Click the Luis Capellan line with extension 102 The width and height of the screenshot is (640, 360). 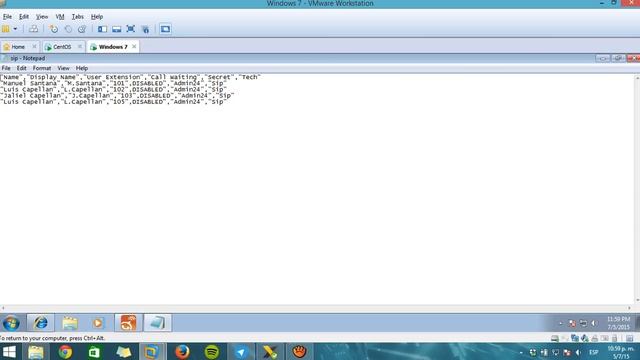(113, 89)
